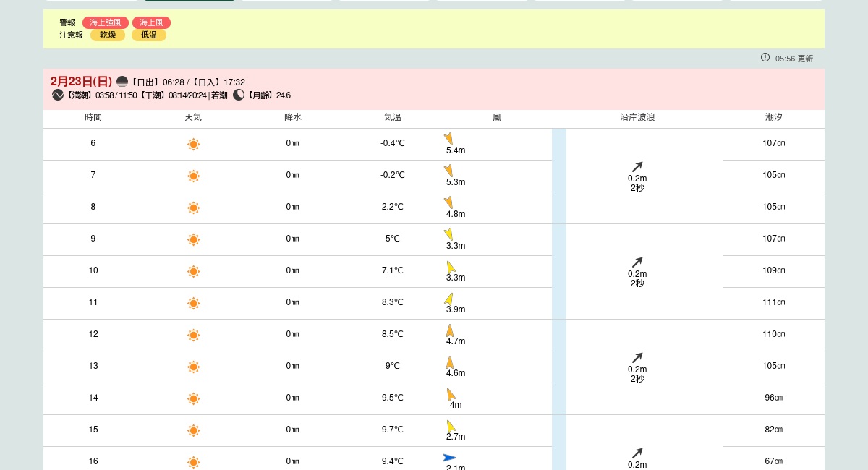Click the wave direction arrow for 12–14 o'clock

[x=637, y=358]
